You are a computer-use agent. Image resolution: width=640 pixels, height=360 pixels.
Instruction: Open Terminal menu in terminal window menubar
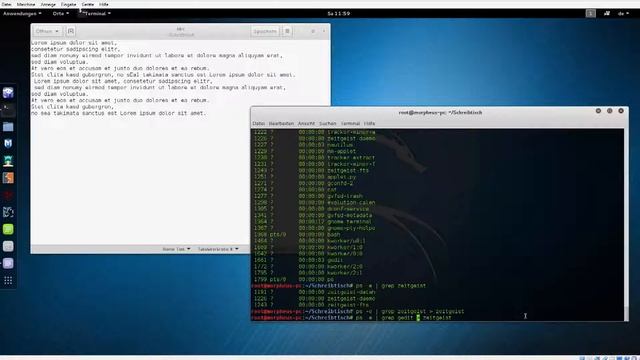(x=350, y=123)
